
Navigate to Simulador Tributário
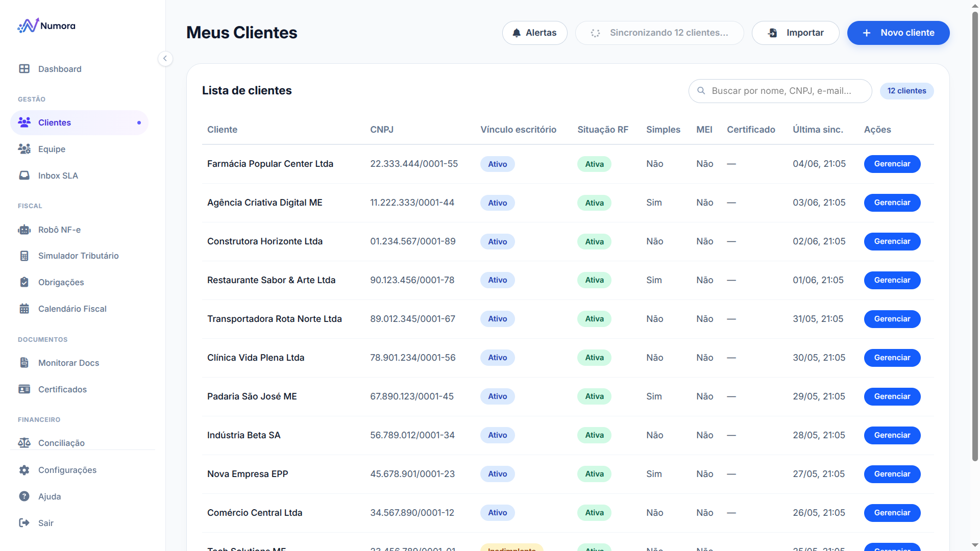pos(79,256)
